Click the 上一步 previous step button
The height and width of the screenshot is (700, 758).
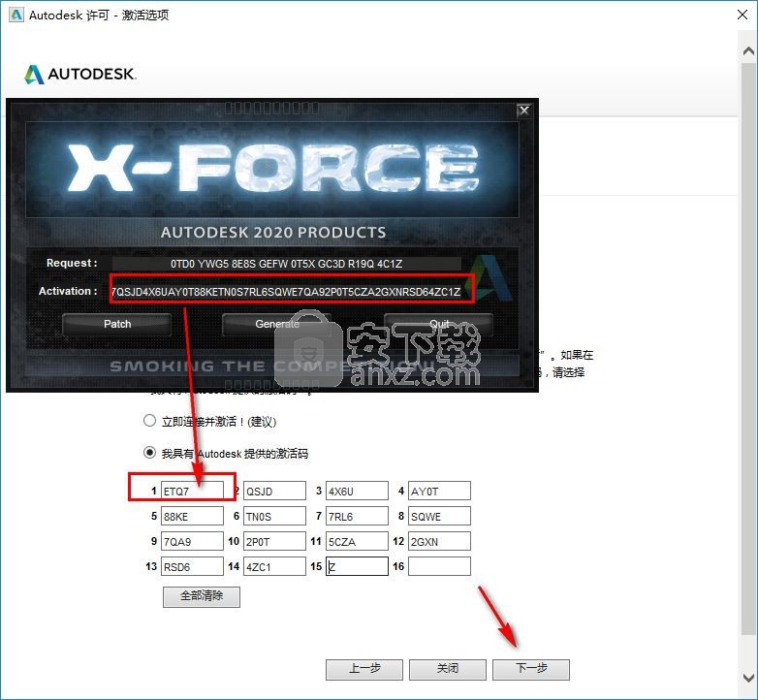click(364, 669)
